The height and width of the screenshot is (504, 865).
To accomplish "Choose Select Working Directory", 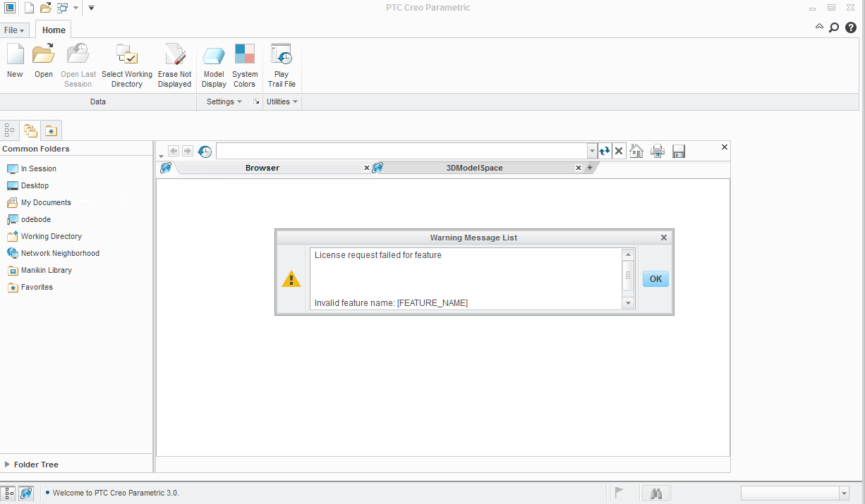I will [x=127, y=66].
